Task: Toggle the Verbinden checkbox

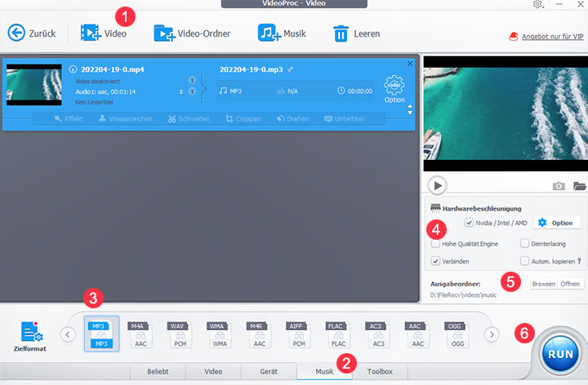Action: [x=435, y=261]
